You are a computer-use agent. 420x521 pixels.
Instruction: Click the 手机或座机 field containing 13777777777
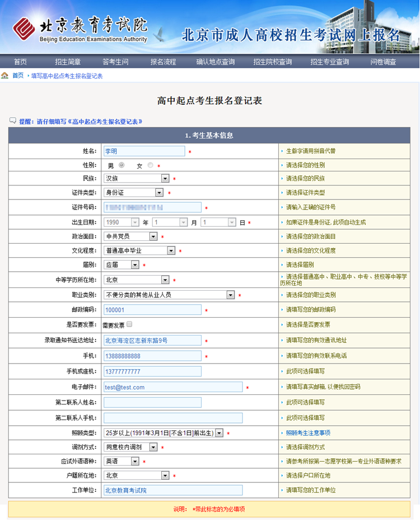click(x=152, y=371)
